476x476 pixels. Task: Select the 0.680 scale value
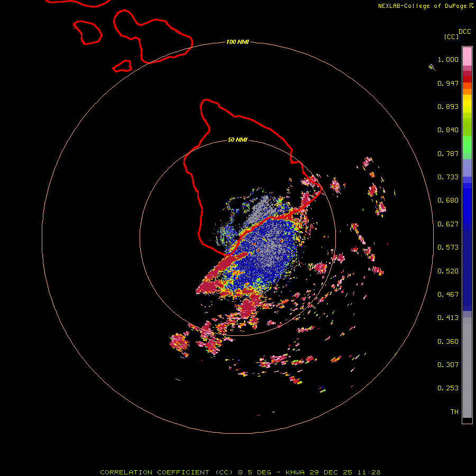448,200
